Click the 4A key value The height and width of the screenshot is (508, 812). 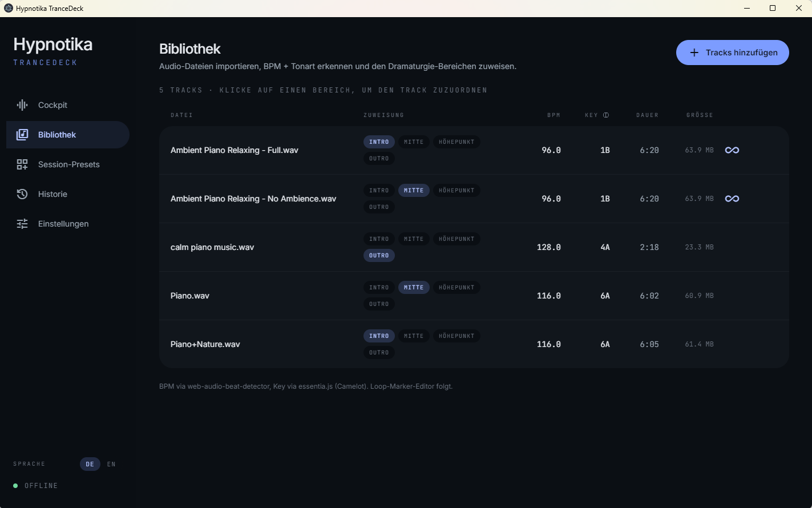tap(605, 247)
